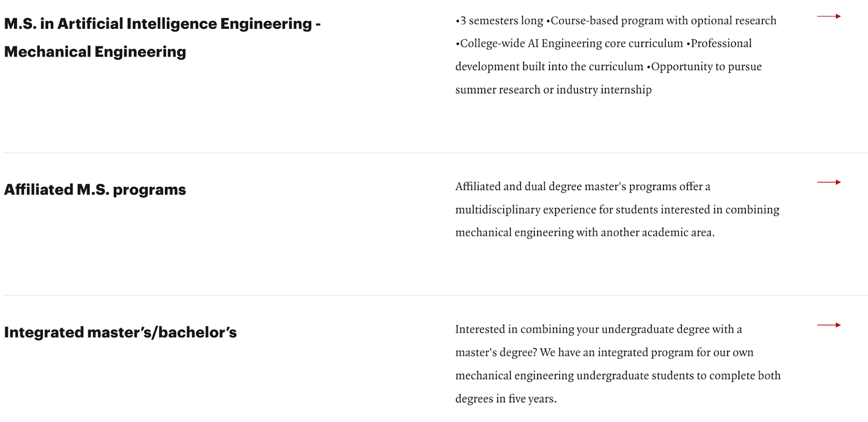Click 'development built into the curriculum' text
Screen dimensions: 868x422
coord(549,67)
